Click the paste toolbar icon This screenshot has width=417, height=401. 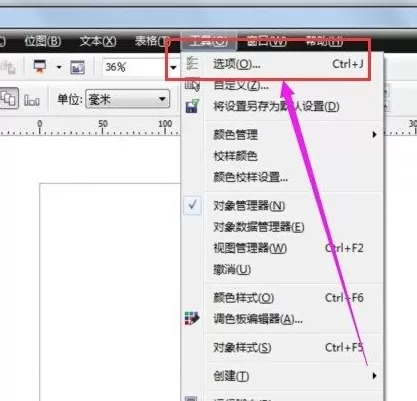(8, 68)
